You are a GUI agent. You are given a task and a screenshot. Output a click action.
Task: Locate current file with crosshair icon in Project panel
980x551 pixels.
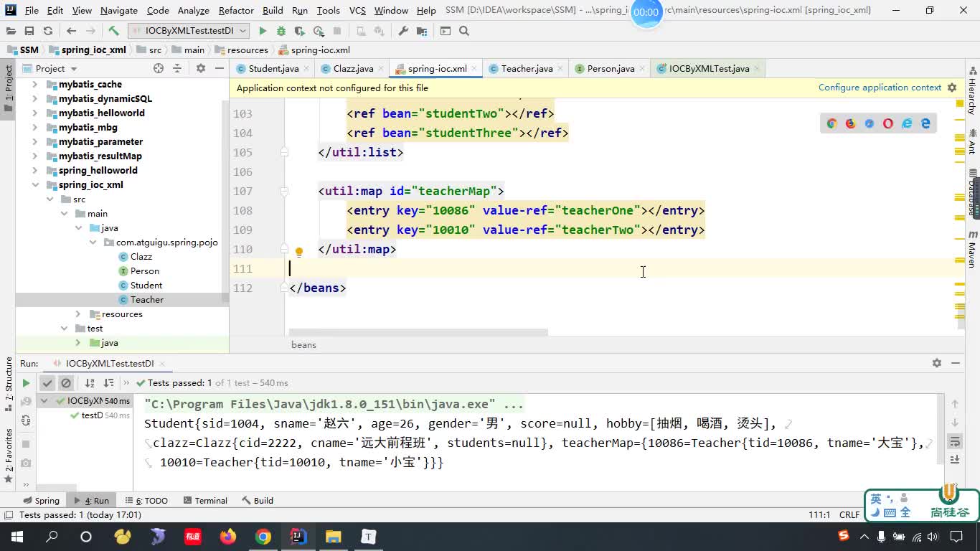pyautogui.click(x=159, y=68)
